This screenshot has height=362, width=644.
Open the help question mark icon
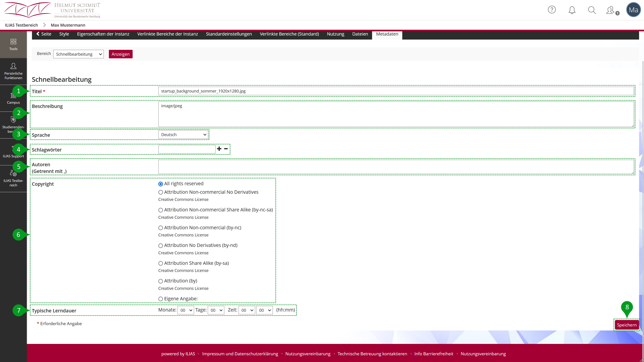[x=552, y=10]
